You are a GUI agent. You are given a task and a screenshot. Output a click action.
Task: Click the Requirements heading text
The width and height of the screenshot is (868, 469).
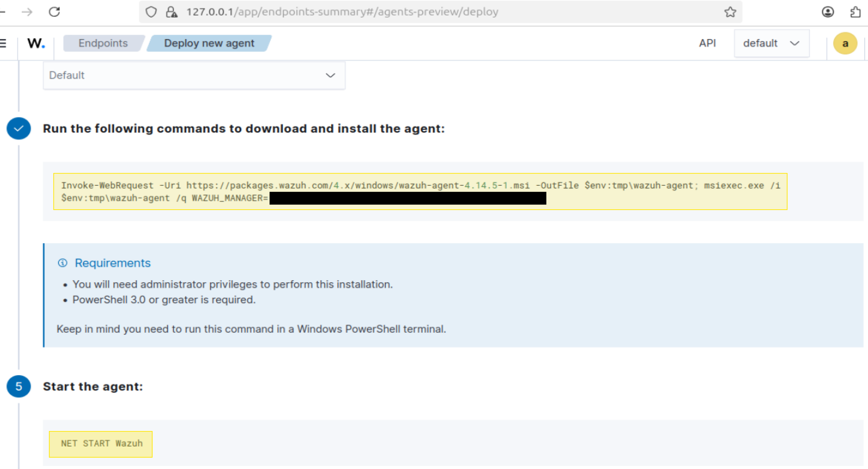[113, 263]
